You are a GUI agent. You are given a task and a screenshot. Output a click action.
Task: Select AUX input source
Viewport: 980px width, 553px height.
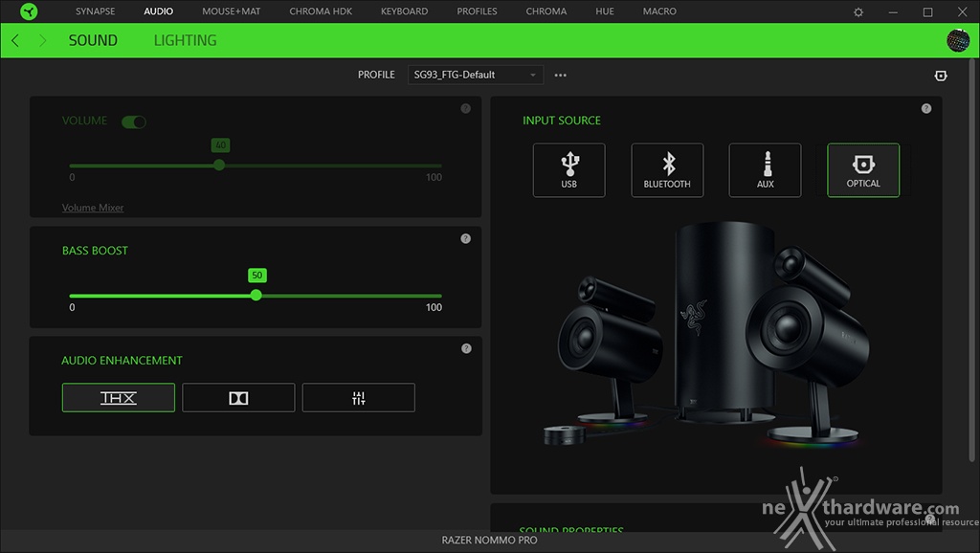(765, 170)
